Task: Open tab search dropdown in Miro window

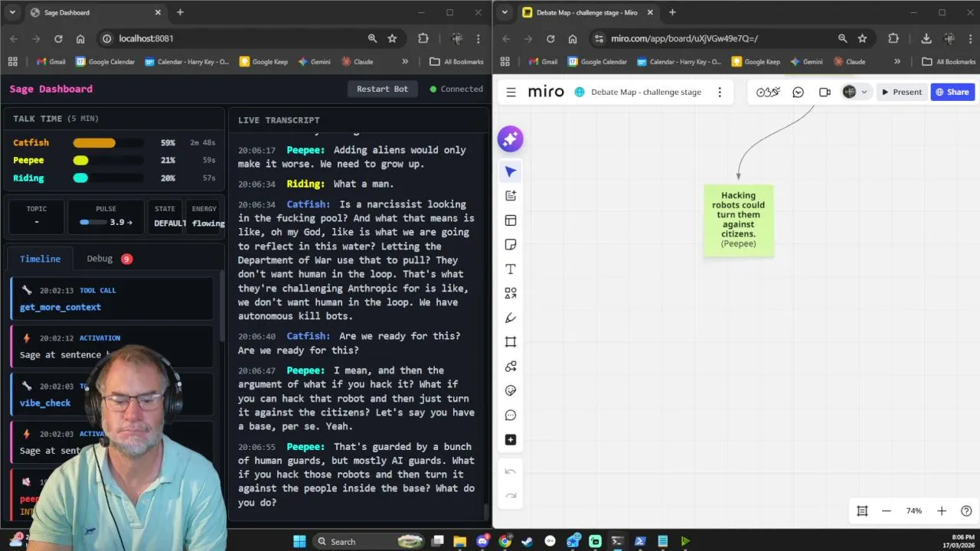Action: (505, 12)
